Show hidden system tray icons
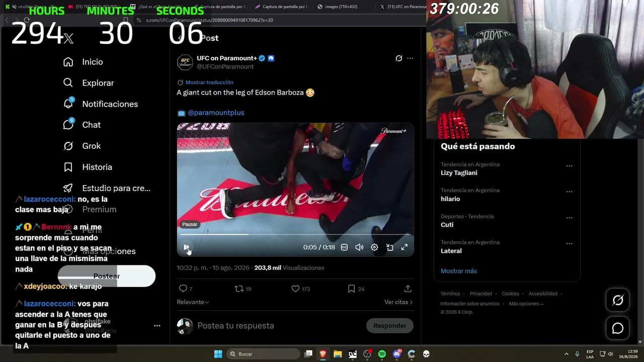 pyautogui.click(x=566, y=354)
